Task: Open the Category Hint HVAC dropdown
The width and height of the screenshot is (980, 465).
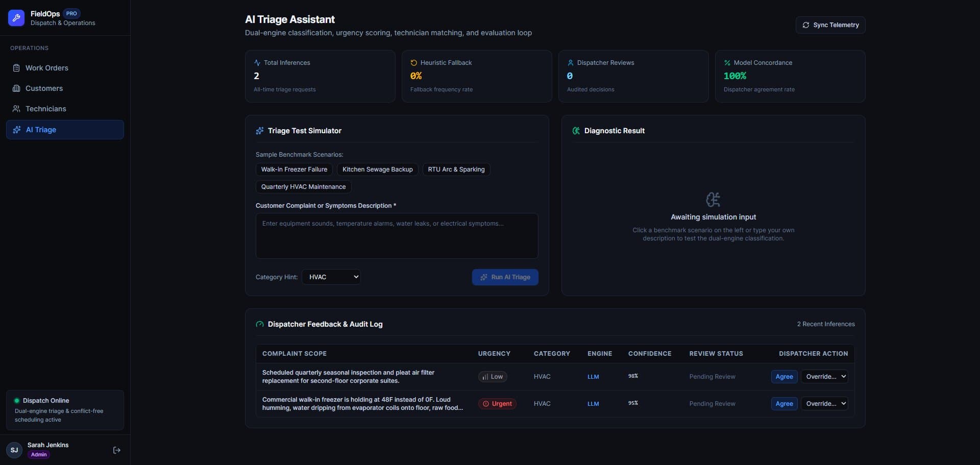Action: [x=331, y=277]
